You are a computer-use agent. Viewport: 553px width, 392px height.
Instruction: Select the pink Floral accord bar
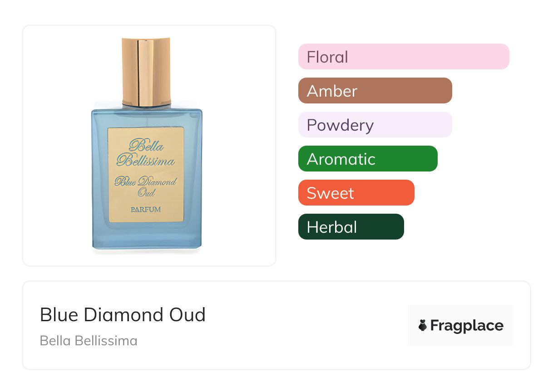tap(403, 57)
